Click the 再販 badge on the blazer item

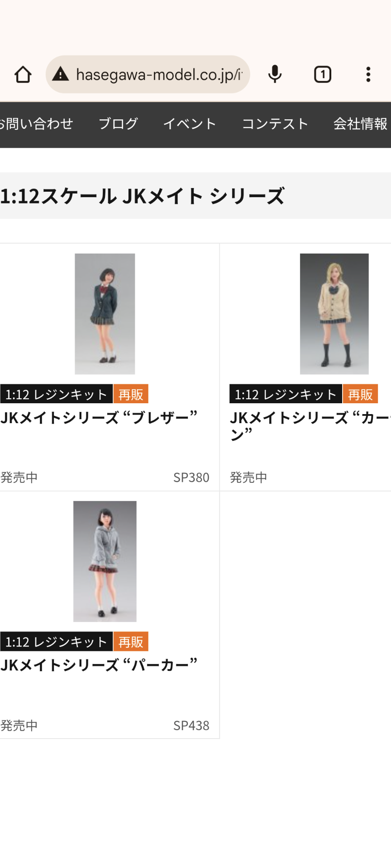click(131, 394)
